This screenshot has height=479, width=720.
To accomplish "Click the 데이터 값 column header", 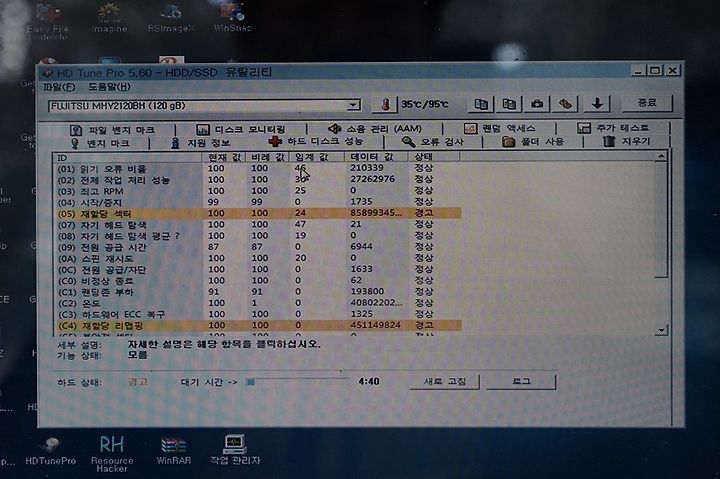I will click(376, 157).
